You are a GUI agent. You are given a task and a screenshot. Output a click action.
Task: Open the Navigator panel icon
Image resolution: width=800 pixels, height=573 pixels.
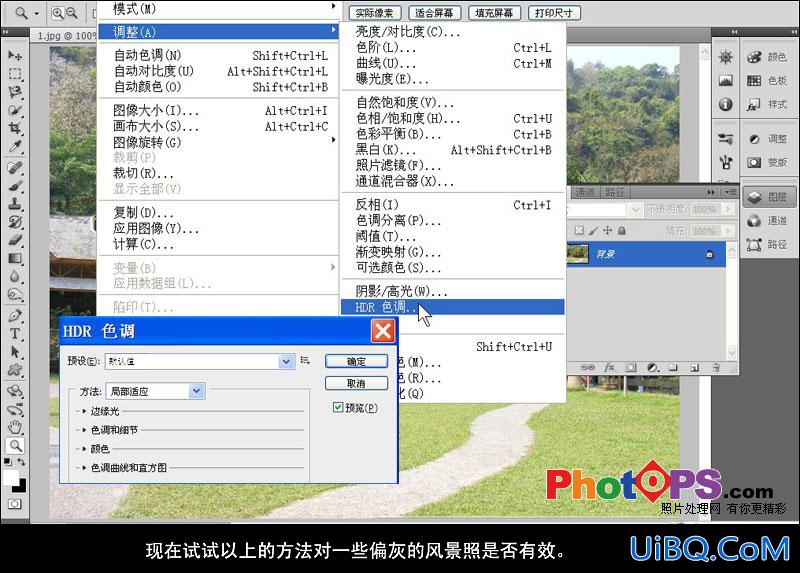click(x=726, y=57)
